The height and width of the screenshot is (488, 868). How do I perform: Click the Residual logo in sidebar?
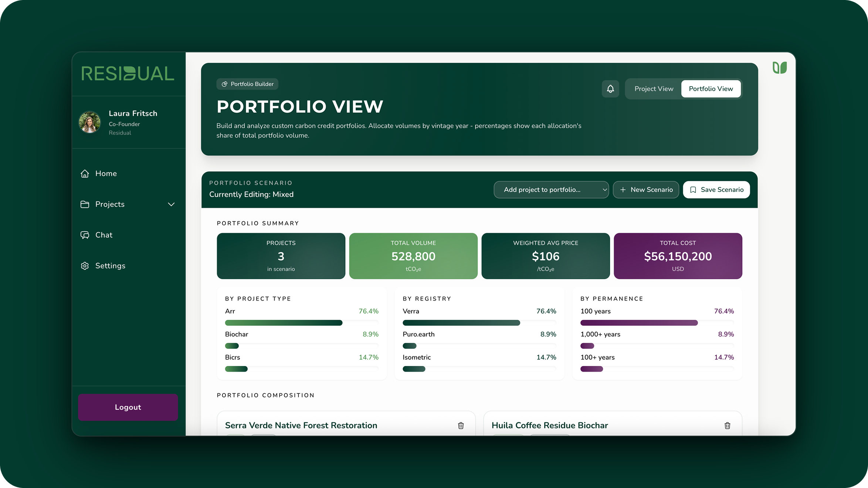[x=128, y=74]
